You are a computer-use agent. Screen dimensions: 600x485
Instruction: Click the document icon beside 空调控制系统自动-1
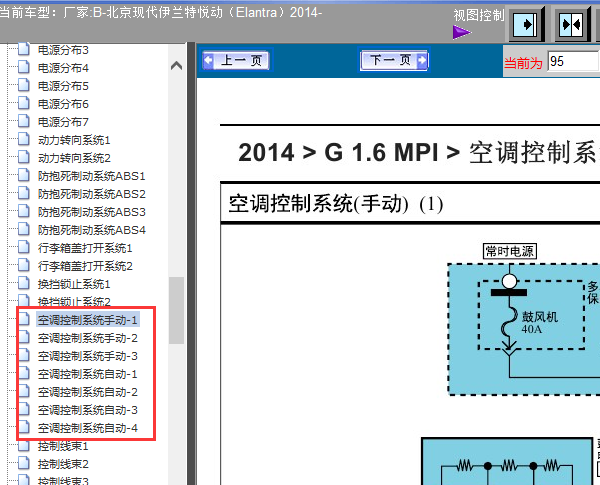(24, 373)
